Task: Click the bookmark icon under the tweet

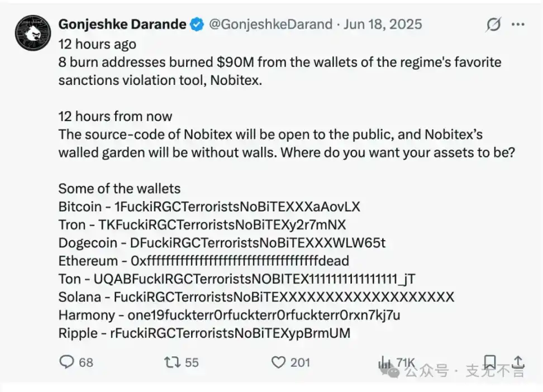Action: (x=490, y=362)
